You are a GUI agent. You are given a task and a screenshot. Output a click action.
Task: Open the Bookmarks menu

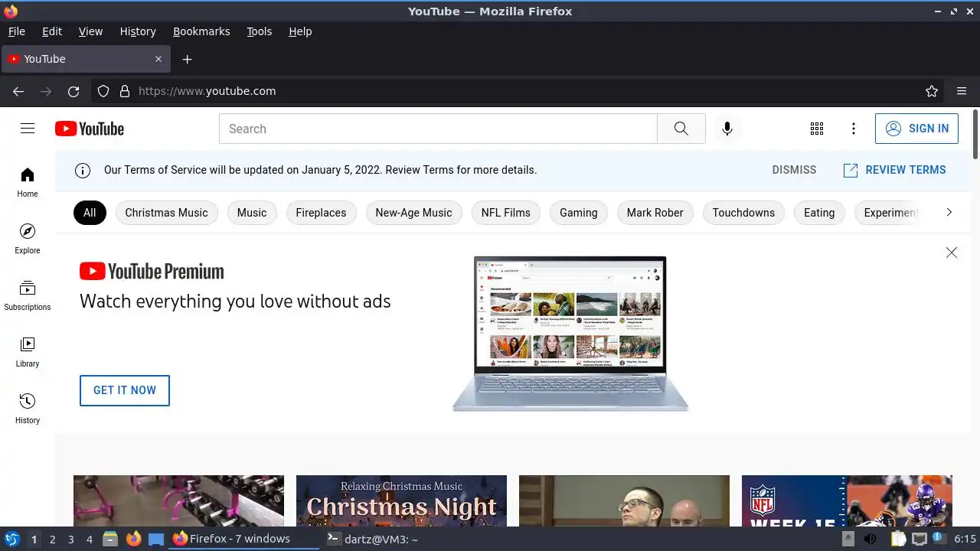(x=201, y=31)
